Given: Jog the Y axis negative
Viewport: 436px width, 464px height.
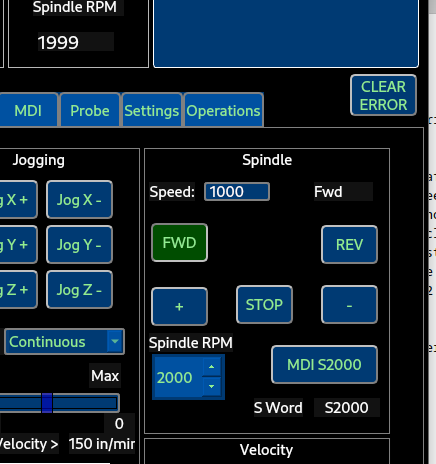Looking at the screenshot, I should click(79, 245).
